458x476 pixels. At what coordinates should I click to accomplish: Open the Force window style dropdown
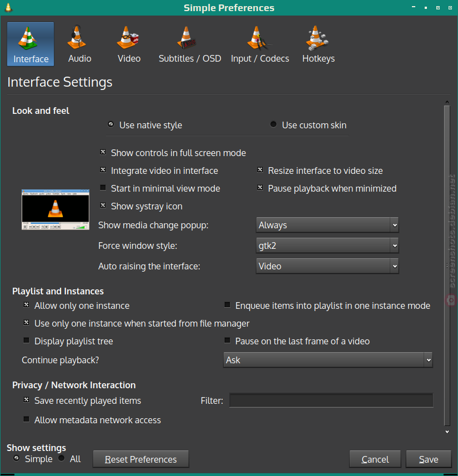click(x=327, y=245)
